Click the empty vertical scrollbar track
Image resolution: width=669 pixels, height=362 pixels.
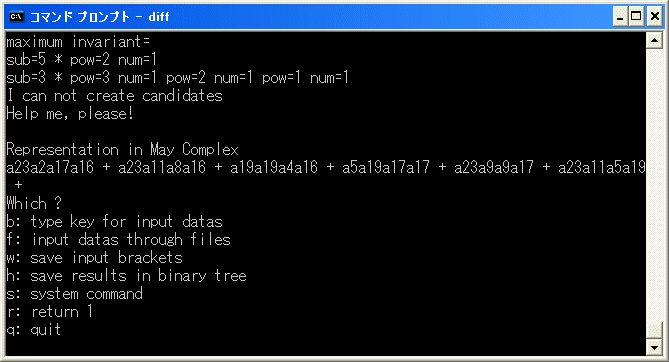pos(654,184)
